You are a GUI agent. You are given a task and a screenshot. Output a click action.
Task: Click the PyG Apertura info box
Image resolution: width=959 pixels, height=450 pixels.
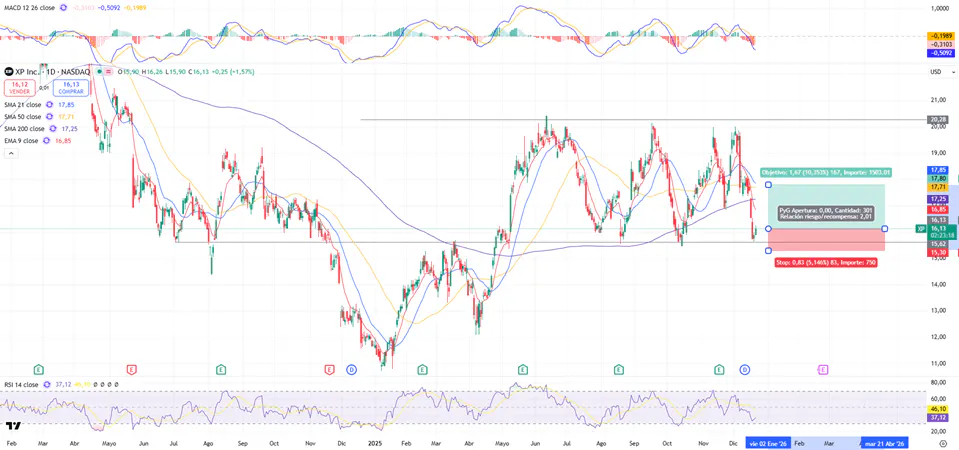(826, 213)
